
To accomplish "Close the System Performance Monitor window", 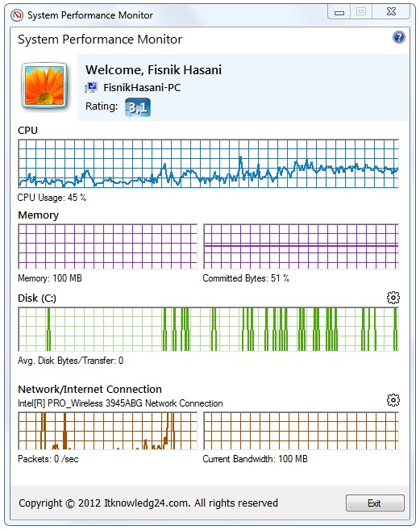I will [391, 12].
